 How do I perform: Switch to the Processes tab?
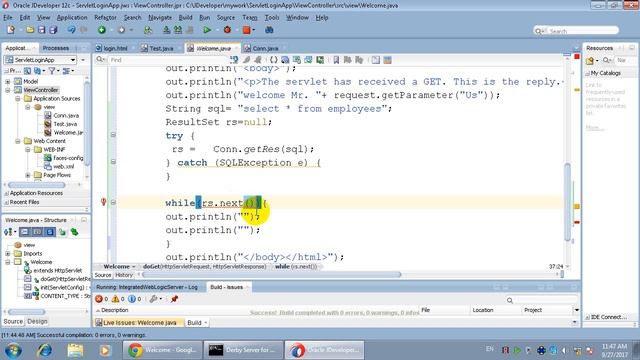pyautogui.click(x=56, y=48)
